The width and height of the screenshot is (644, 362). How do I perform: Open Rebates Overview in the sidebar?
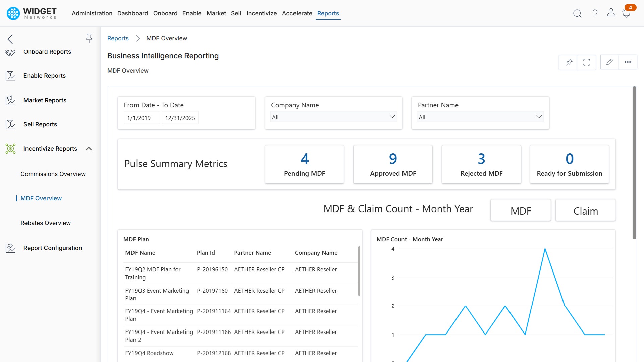coord(46,223)
